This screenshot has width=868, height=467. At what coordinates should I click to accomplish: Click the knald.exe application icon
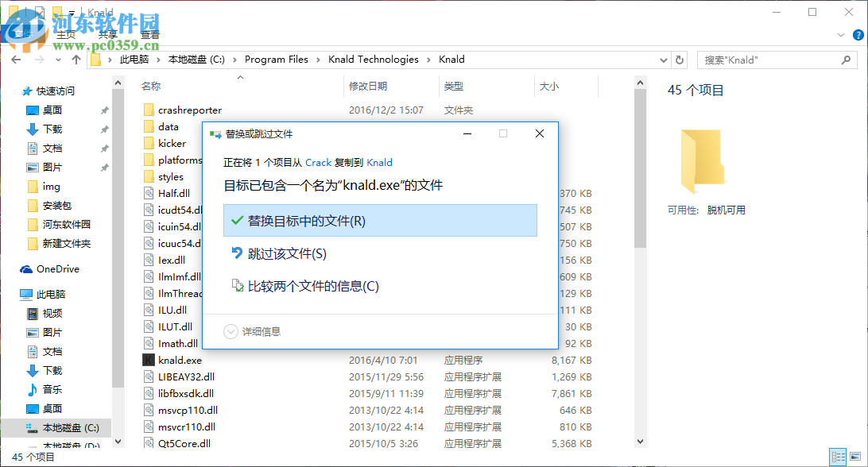pos(149,360)
